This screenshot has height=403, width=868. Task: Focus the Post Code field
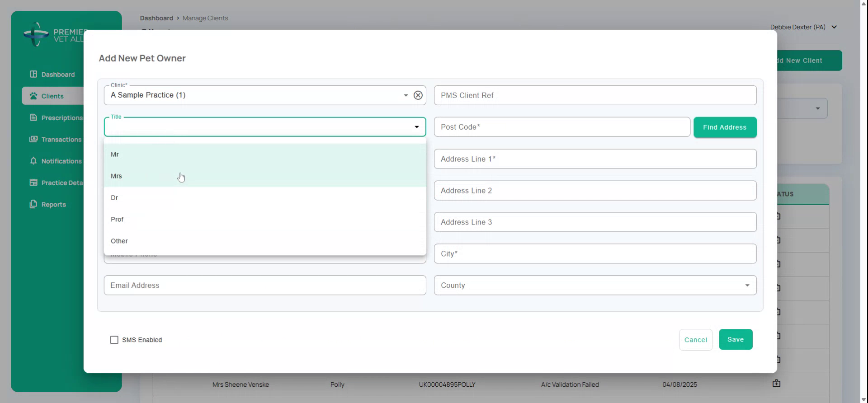[x=562, y=127]
